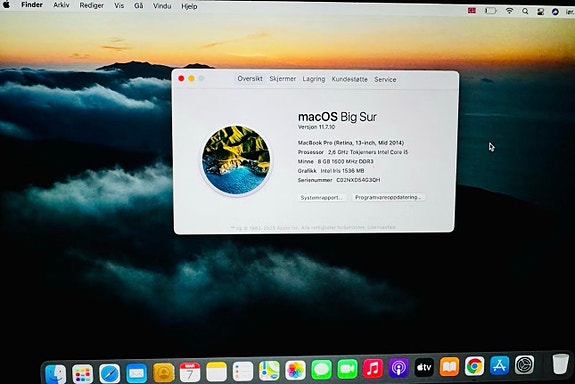Viewport: 575px width, 384px height.
Task: Open Launchpad from the dock
Action: (x=83, y=374)
